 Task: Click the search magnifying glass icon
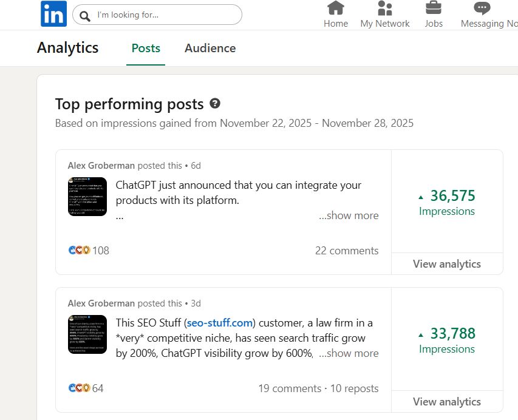(84, 15)
